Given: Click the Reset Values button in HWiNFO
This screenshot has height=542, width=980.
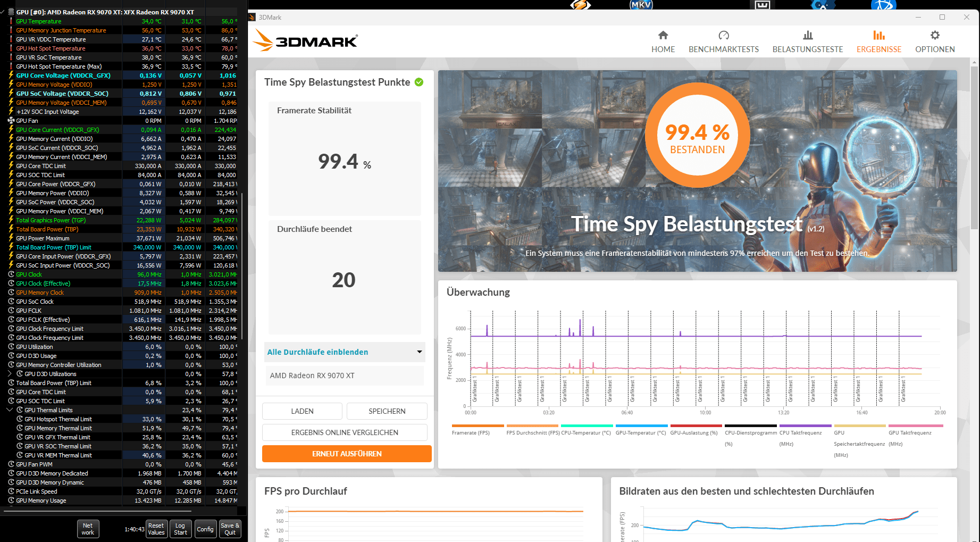Looking at the screenshot, I should (x=156, y=529).
